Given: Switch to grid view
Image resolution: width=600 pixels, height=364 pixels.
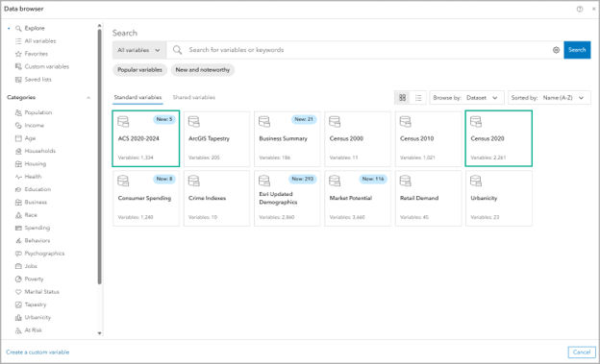Looking at the screenshot, I should click(402, 98).
